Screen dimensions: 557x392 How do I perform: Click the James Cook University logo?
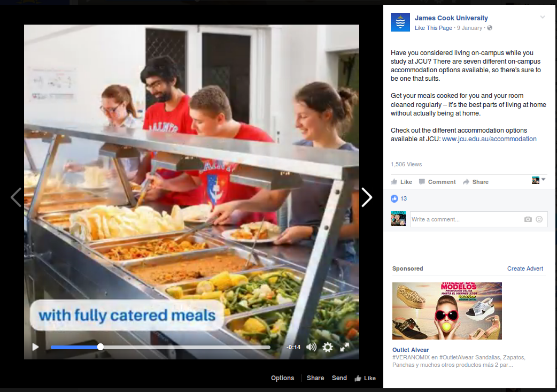[400, 22]
